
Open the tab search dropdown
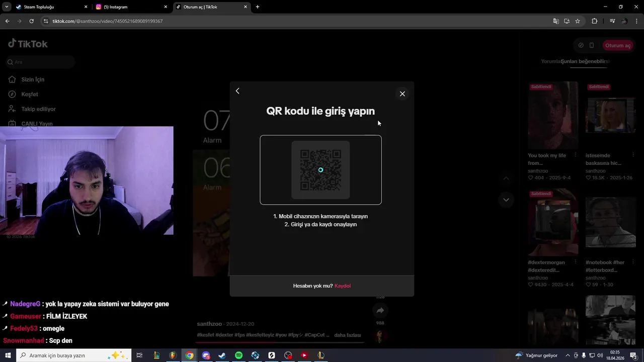click(x=7, y=7)
